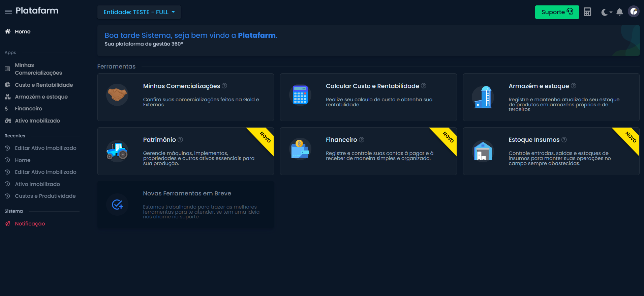The height and width of the screenshot is (296, 644).
Task: Click the wallet icon on Financeiro card
Action: 300,149
